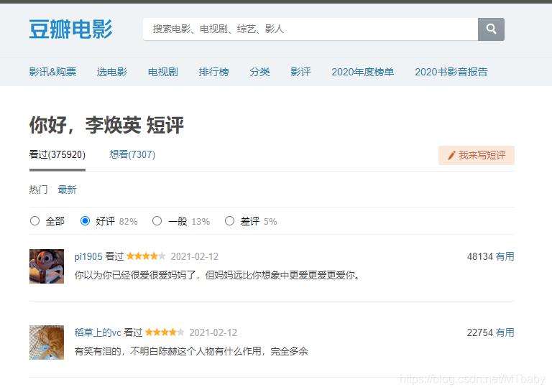Open 2020书影音报告 link

point(451,72)
